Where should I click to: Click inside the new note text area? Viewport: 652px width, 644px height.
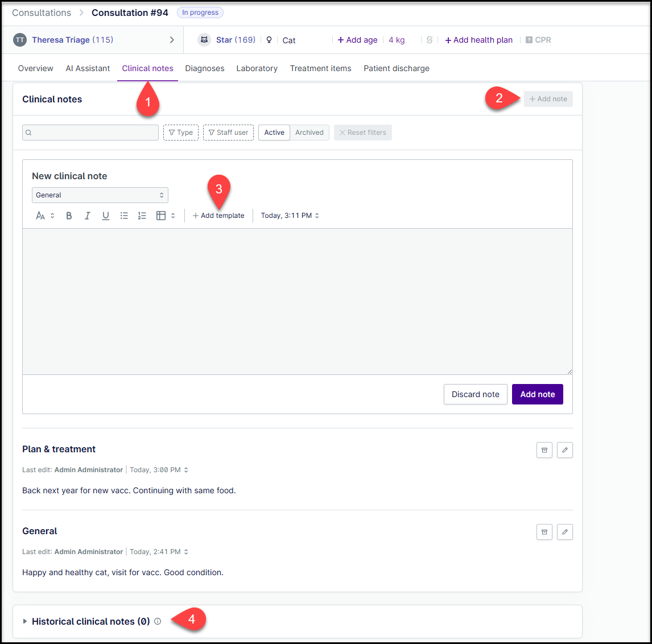[298, 302]
